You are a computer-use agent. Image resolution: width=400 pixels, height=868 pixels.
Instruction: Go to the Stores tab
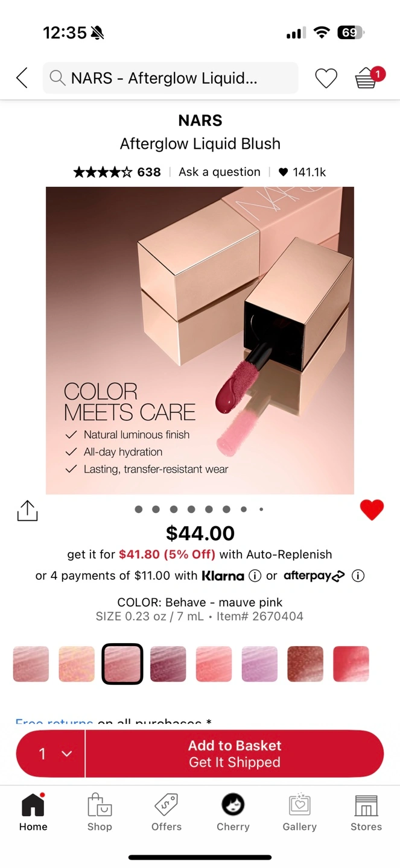[366, 812]
